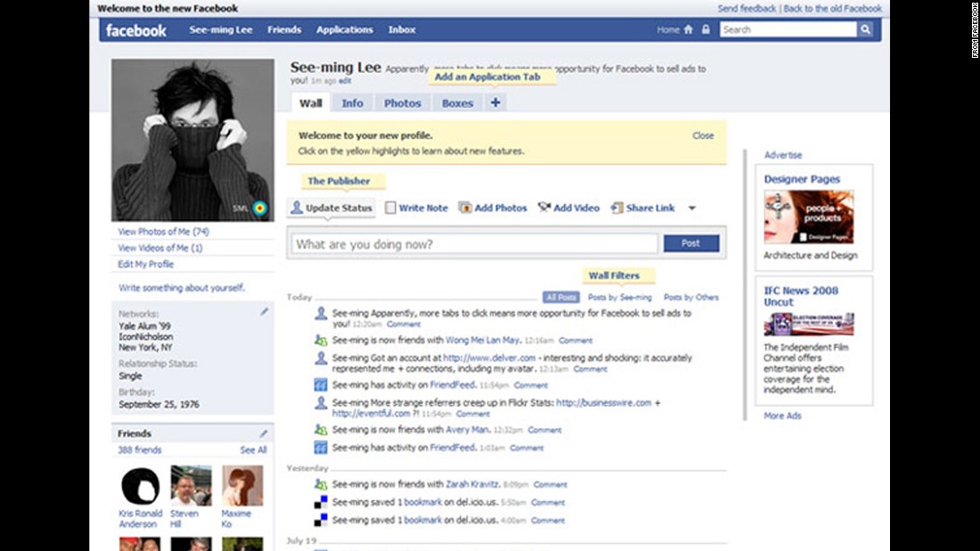Click the What are you doing now field

pos(472,242)
